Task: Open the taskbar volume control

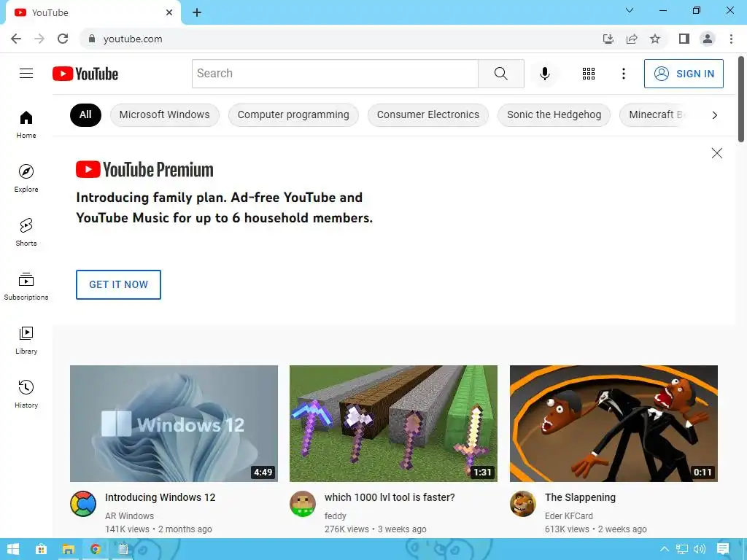Action: click(x=700, y=549)
